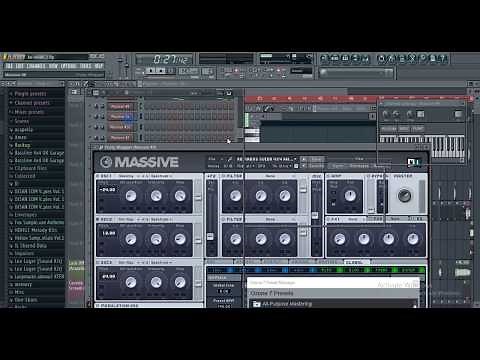The height and width of the screenshot is (360, 480).
Task: Click the Master volume knob in Massive
Action: click(x=404, y=196)
